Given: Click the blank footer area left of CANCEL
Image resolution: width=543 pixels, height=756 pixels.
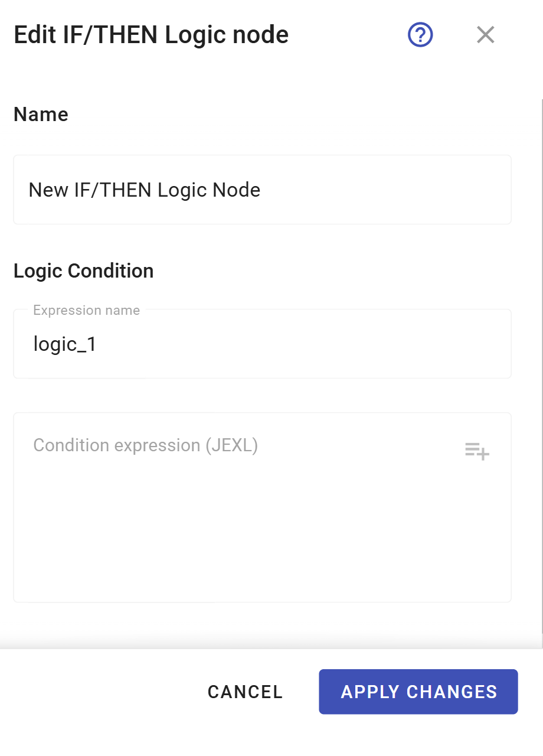Looking at the screenshot, I should pos(100,692).
